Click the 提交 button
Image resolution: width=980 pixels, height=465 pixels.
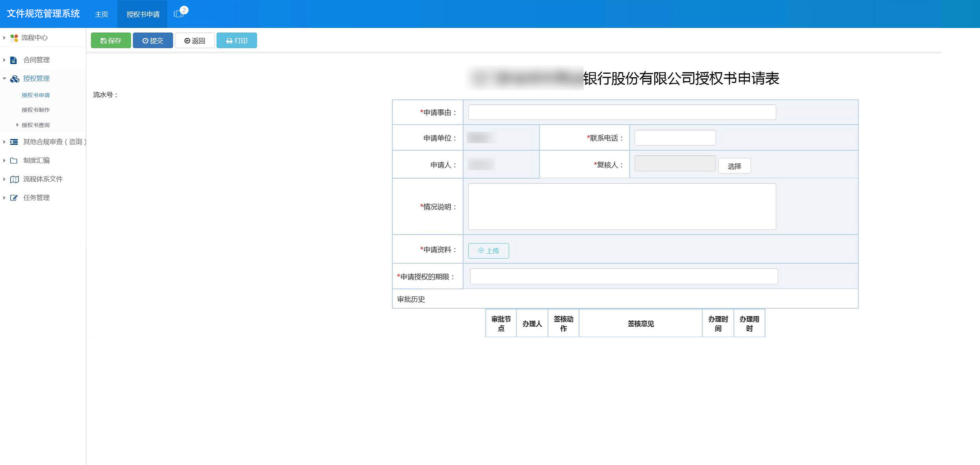[x=153, y=40]
